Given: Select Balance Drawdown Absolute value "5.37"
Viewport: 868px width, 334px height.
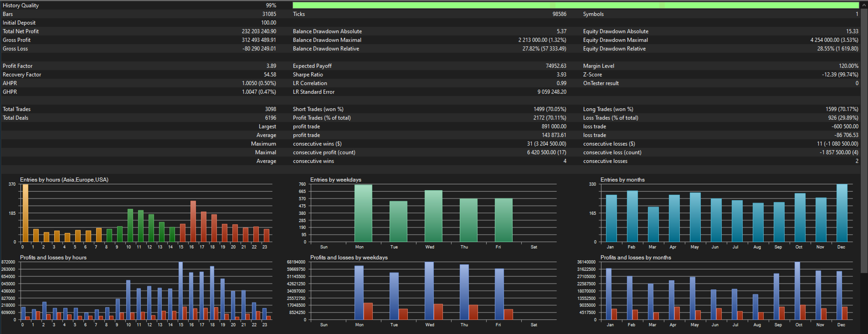Looking at the screenshot, I should 561,31.
